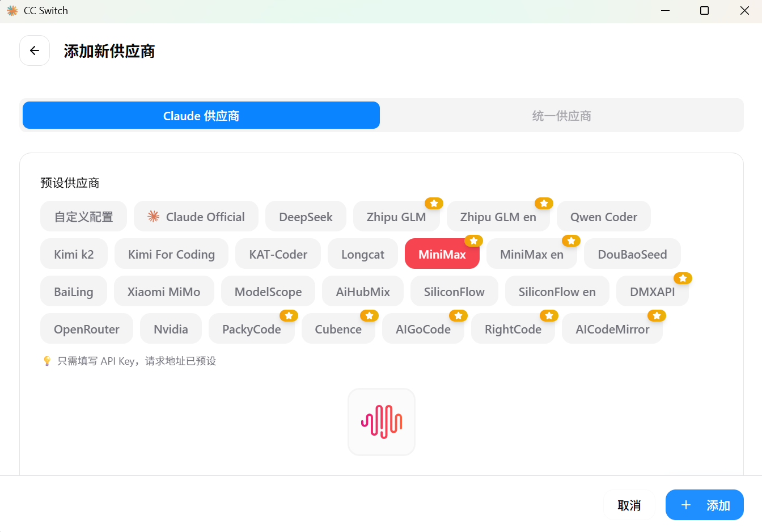Click the 预设供应商 section label
This screenshot has height=532, width=762.
pyautogui.click(x=70, y=183)
